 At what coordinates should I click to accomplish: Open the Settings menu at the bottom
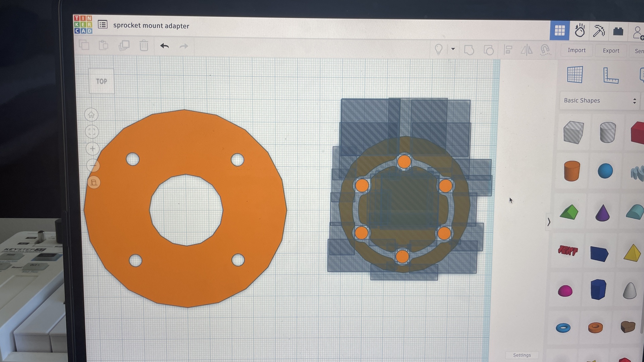(x=522, y=355)
